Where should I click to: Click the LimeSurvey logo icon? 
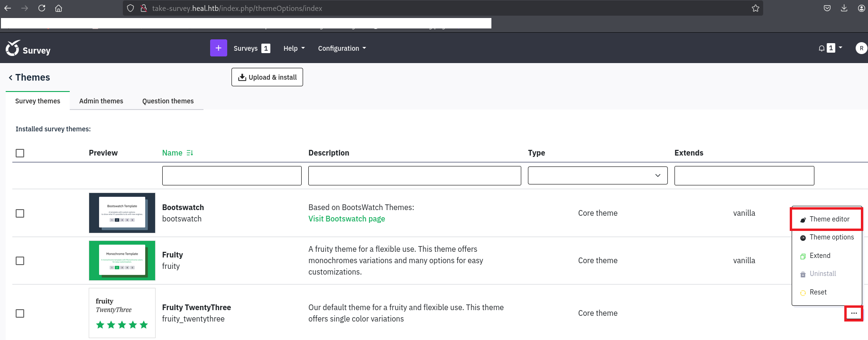pyautogui.click(x=13, y=48)
